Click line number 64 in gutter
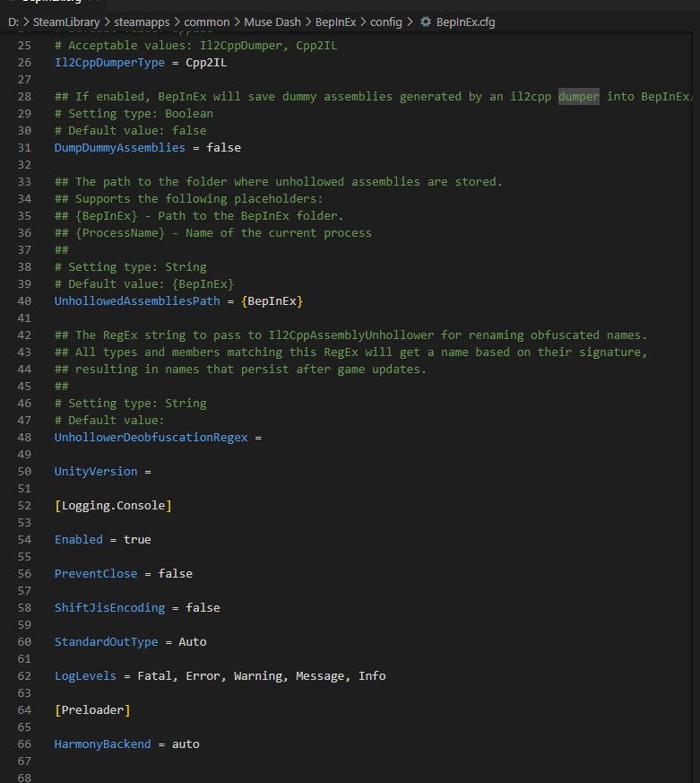Screen dimensions: 700x783 [x=24, y=709]
